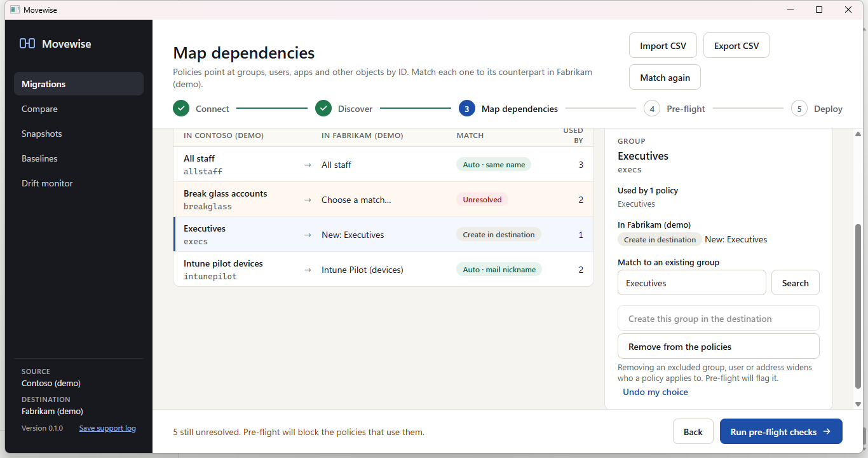
Task: Click the Movewise logo icon in sidebar
Action: click(27, 44)
